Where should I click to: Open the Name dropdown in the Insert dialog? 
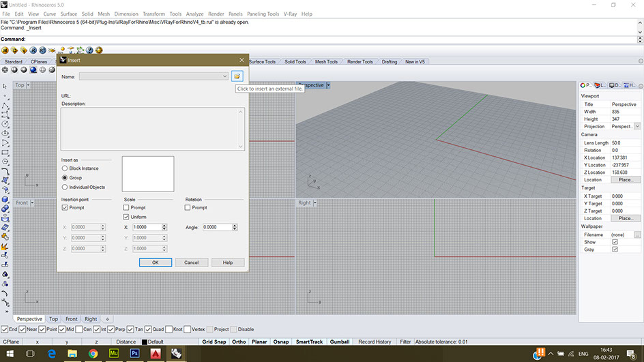click(x=224, y=76)
